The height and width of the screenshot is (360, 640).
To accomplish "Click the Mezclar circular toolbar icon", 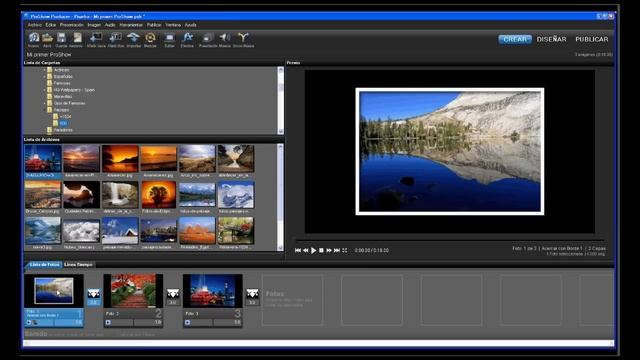I will [150, 38].
